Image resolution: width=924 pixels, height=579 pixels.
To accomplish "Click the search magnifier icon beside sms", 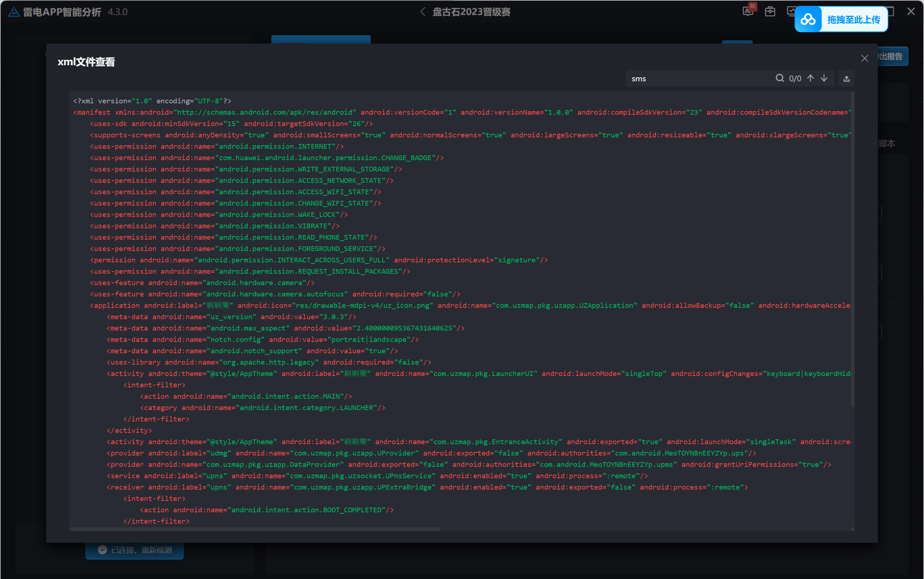I will [x=779, y=78].
